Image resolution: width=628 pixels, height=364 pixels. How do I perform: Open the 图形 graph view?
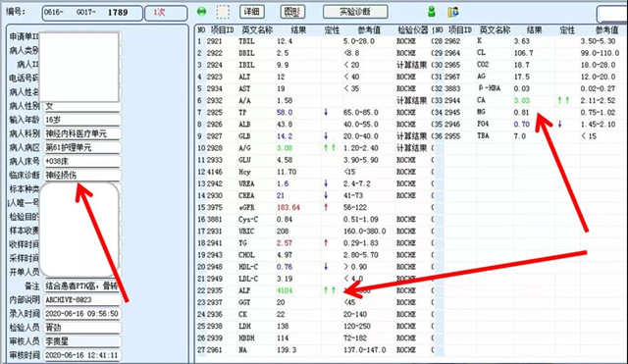click(x=292, y=12)
